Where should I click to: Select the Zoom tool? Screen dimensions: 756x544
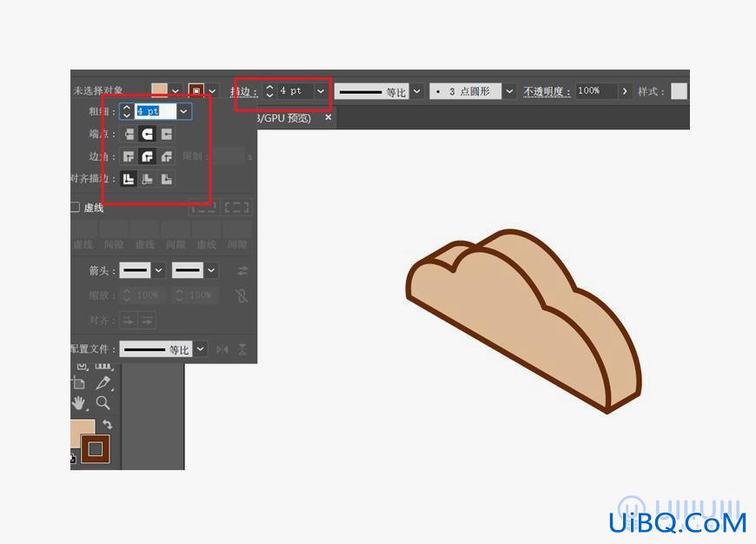click(x=103, y=402)
